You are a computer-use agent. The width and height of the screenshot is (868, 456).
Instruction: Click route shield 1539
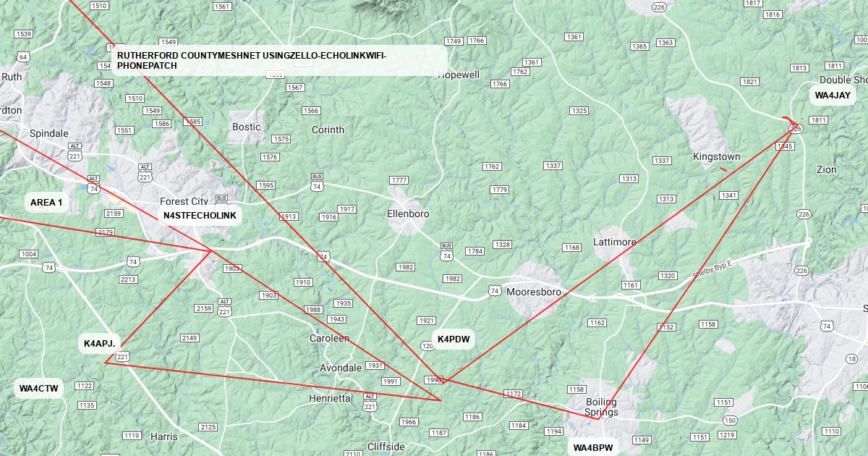(24, 34)
